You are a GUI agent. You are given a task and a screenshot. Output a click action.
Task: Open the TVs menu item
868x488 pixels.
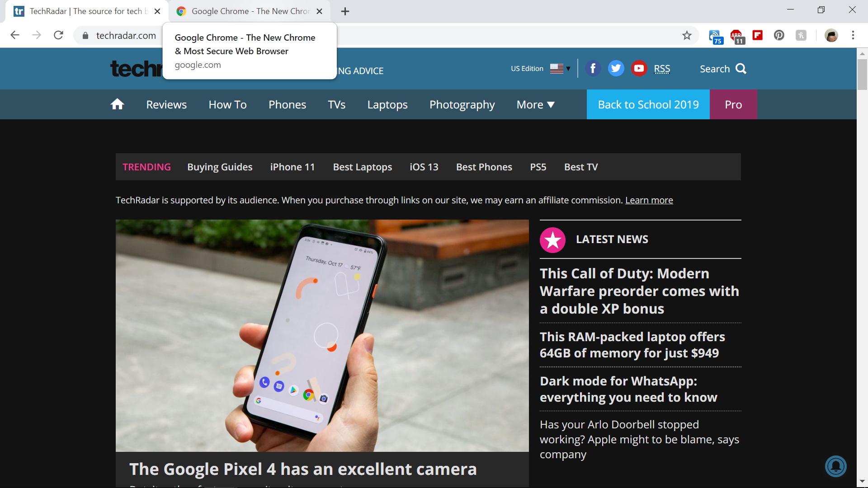[336, 105]
